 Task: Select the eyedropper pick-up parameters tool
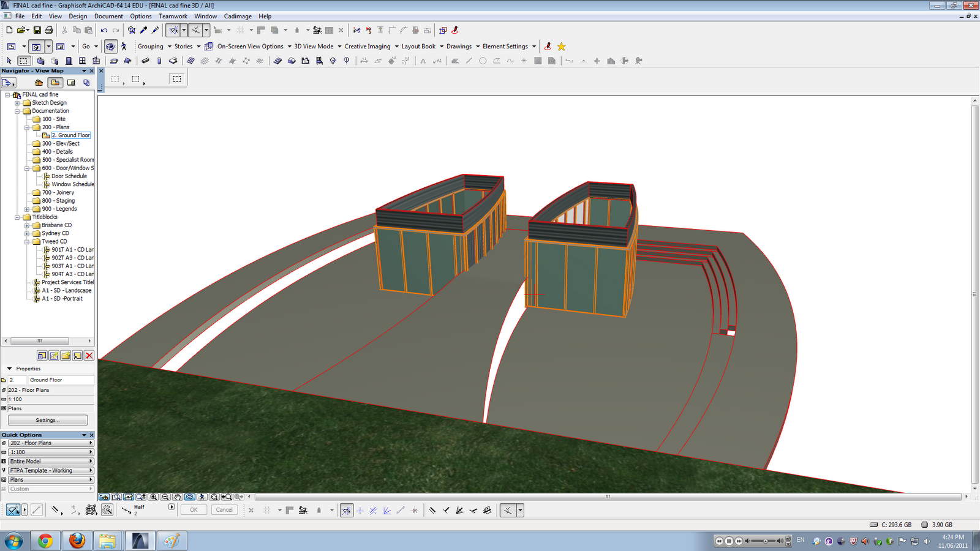[143, 30]
